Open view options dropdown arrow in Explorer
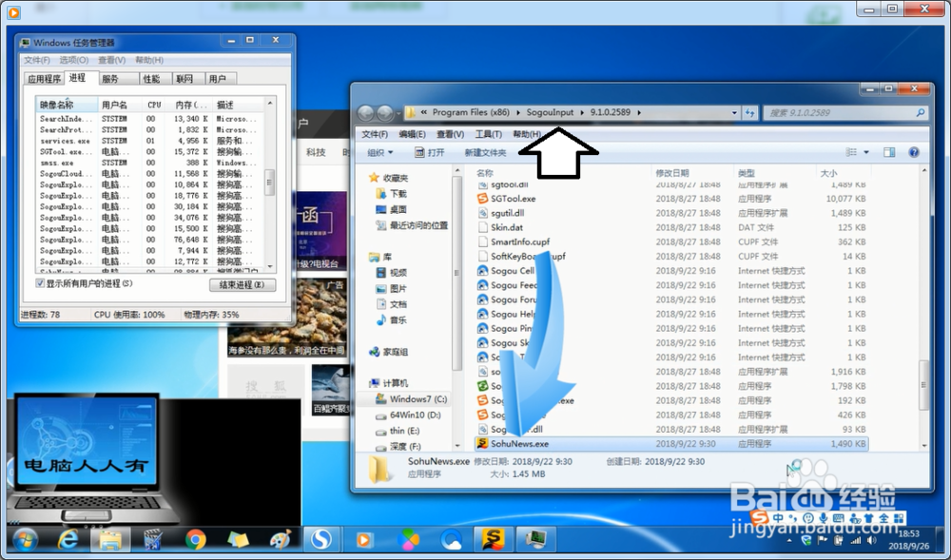The width and height of the screenshot is (951, 560). coord(866,152)
